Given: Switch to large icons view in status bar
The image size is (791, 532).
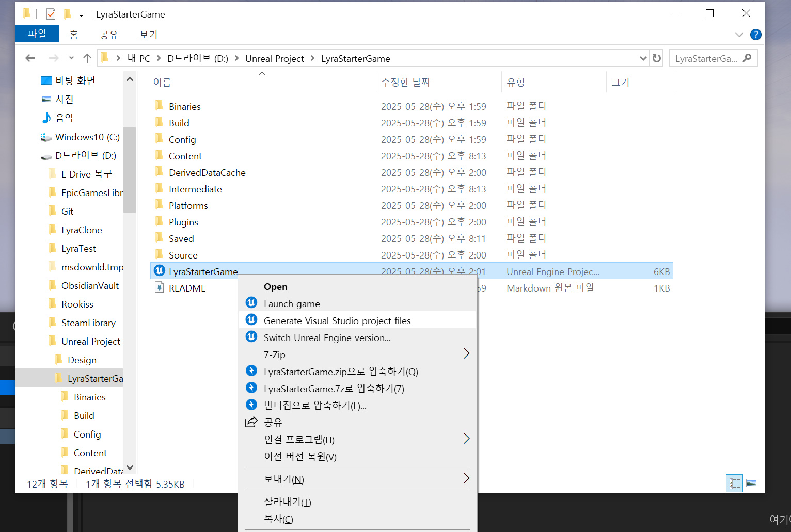Looking at the screenshot, I should 752,483.
